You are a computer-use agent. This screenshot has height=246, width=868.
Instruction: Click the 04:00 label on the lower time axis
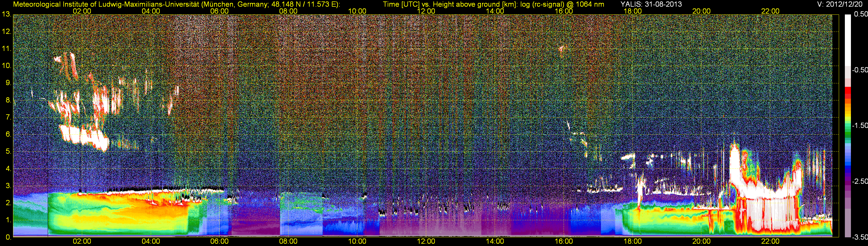[x=151, y=241]
